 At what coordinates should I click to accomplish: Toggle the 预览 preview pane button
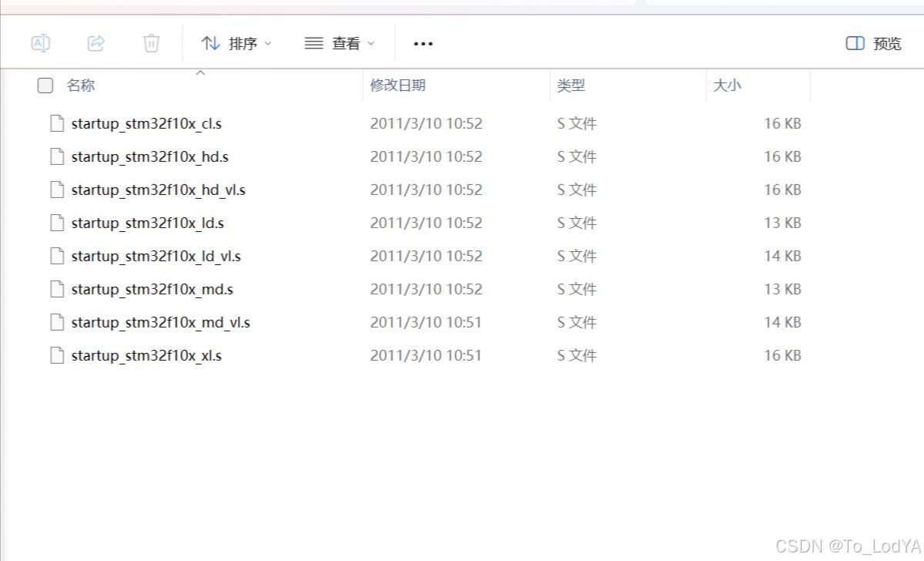873,44
